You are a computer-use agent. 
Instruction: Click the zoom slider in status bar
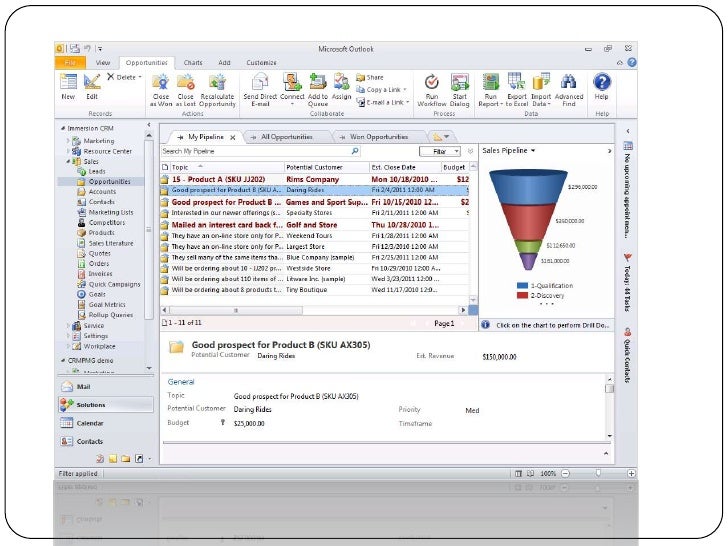pyautogui.click(x=598, y=472)
